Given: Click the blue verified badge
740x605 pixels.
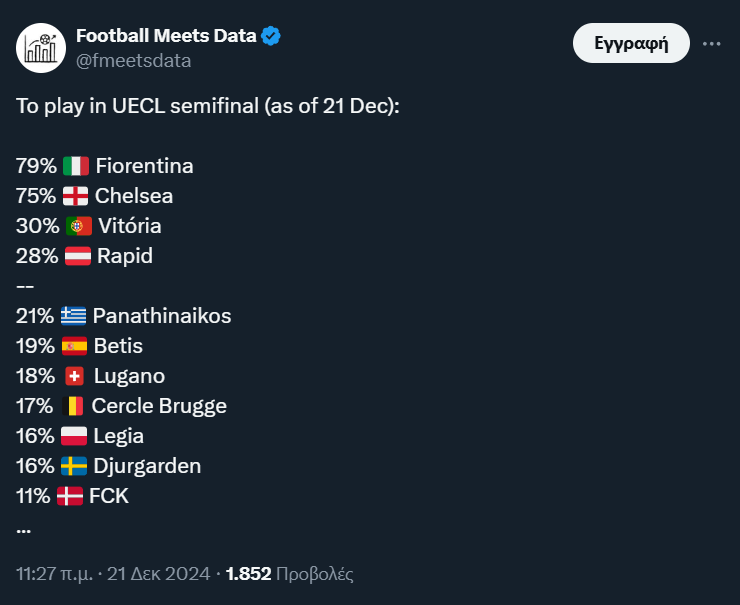Looking at the screenshot, I should (x=271, y=37).
